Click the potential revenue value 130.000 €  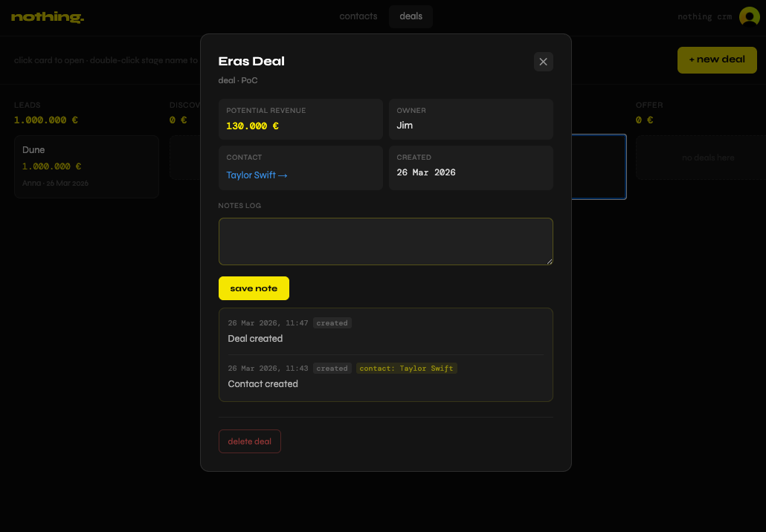(252, 126)
